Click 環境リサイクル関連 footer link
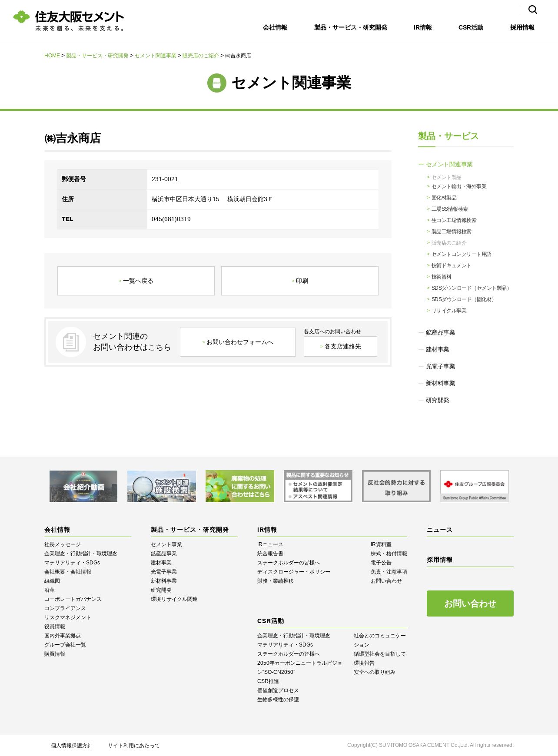558x756 pixels. (174, 599)
